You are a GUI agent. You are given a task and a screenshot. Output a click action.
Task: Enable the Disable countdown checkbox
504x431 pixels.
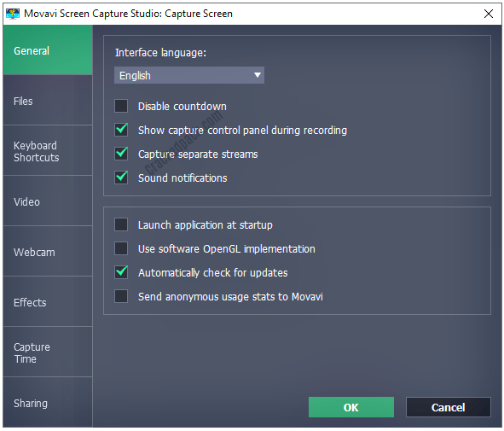pyautogui.click(x=121, y=106)
